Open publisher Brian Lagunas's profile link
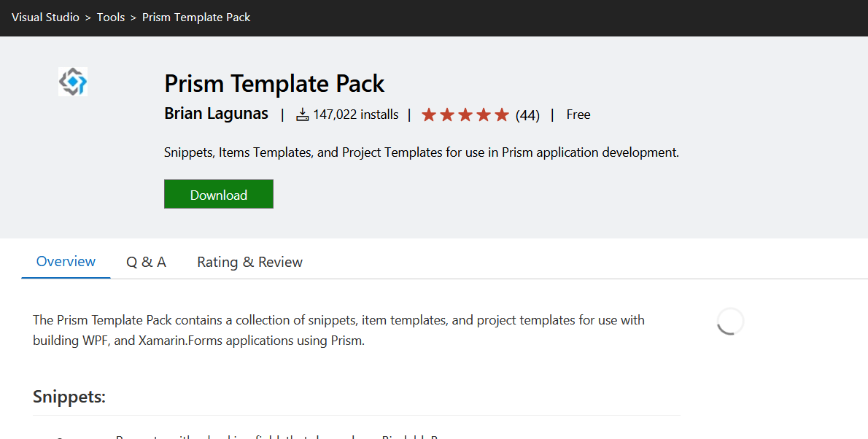Viewport: 868px width, 439px height. tap(216, 114)
